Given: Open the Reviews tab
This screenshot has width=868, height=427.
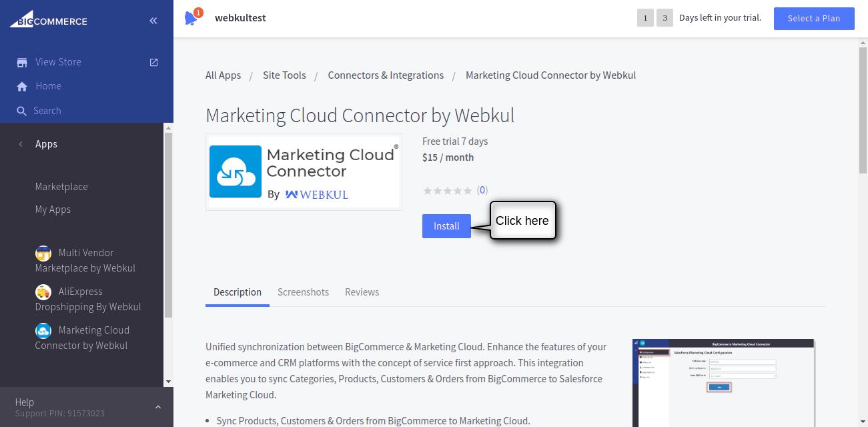Looking at the screenshot, I should coord(362,292).
